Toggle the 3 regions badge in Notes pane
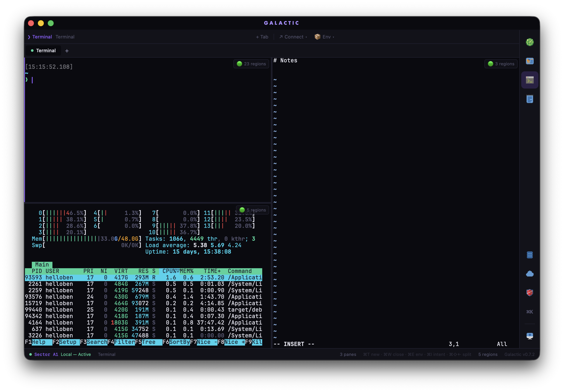Image resolution: width=564 pixels, height=392 pixels. tap(501, 64)
